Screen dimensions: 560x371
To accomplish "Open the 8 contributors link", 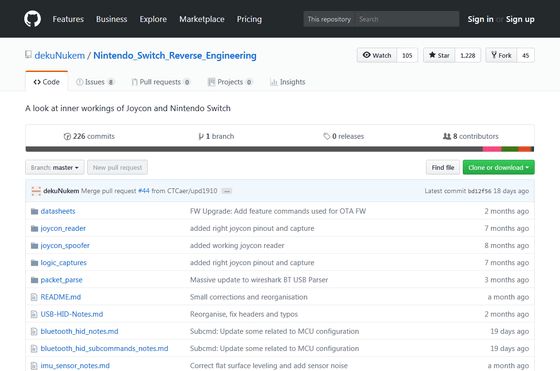I will point(471,136).
